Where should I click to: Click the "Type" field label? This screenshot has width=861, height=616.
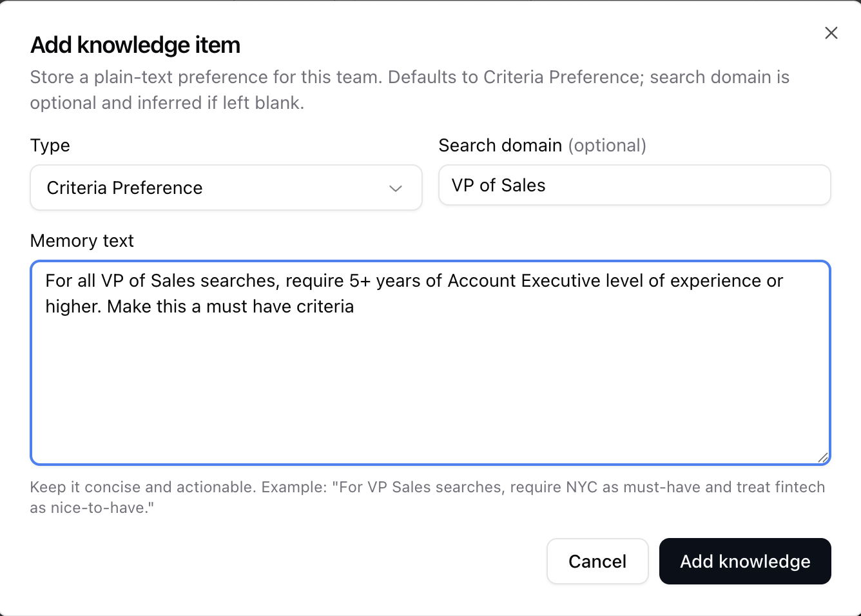pos(50,146)
